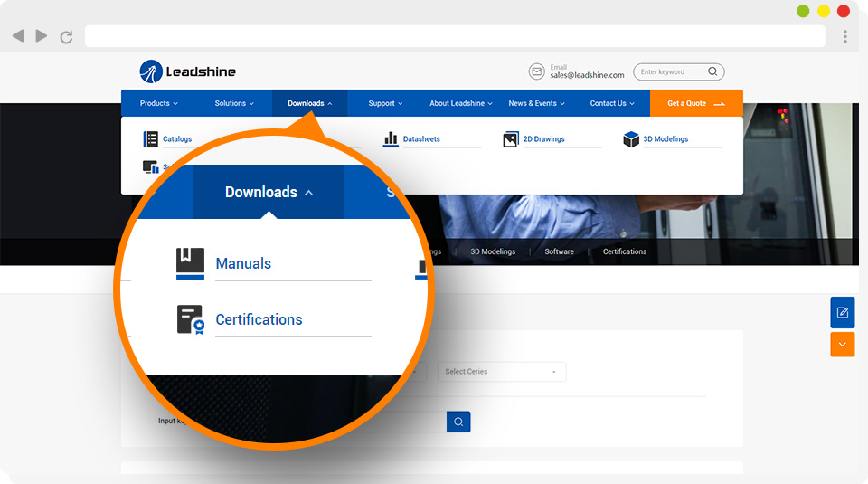This screenshot has width=868, height=484.
Task: Select the Certifications banner tab
Action: [625, 251]
